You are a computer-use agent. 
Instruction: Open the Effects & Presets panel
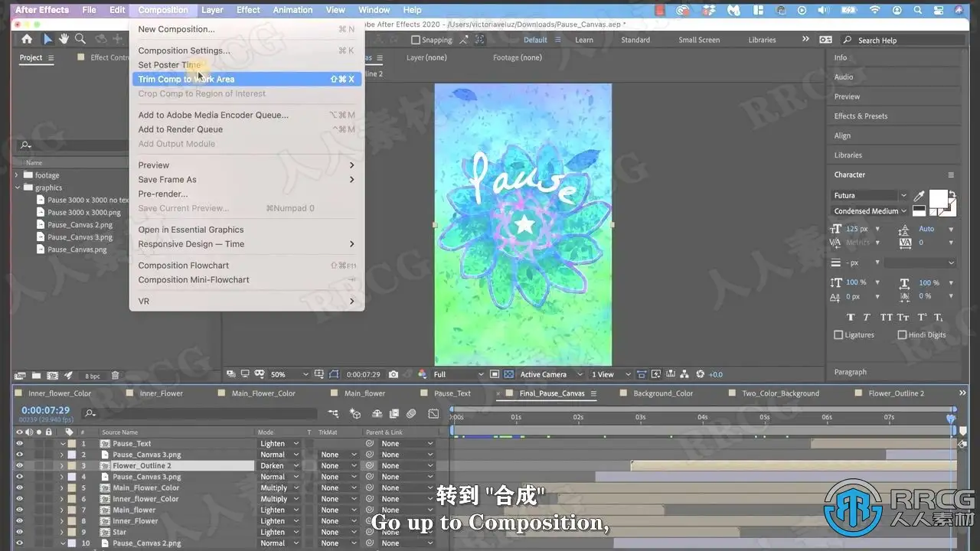point(861,116)
